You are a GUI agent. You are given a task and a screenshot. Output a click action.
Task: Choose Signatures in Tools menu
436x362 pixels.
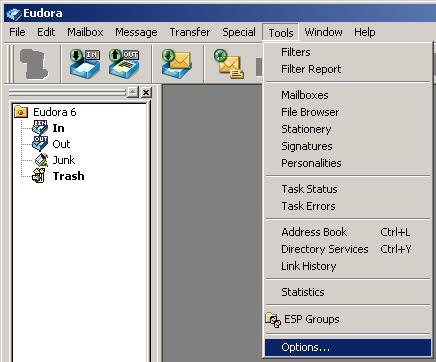tap(348, 146)
